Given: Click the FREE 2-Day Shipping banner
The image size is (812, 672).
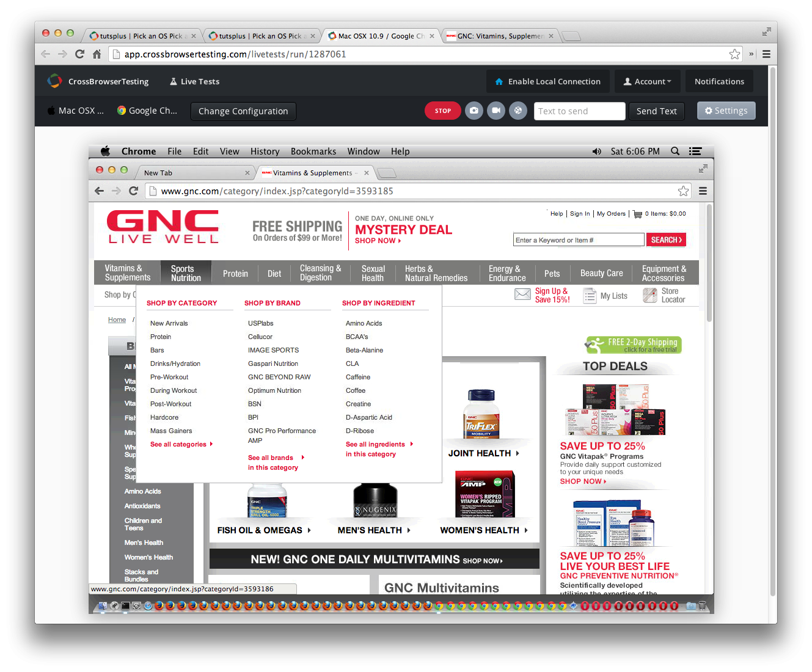Looking at the screenshot, I should click(633, 345).
